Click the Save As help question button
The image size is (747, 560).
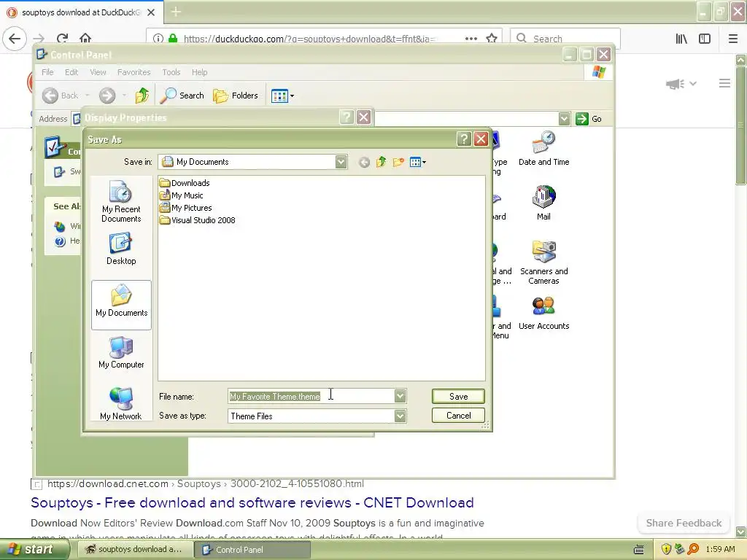pos(464,139)
